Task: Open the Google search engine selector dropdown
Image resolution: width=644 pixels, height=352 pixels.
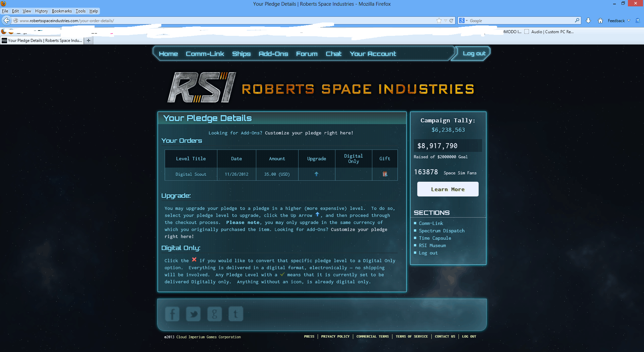Action: click(463, 21)
